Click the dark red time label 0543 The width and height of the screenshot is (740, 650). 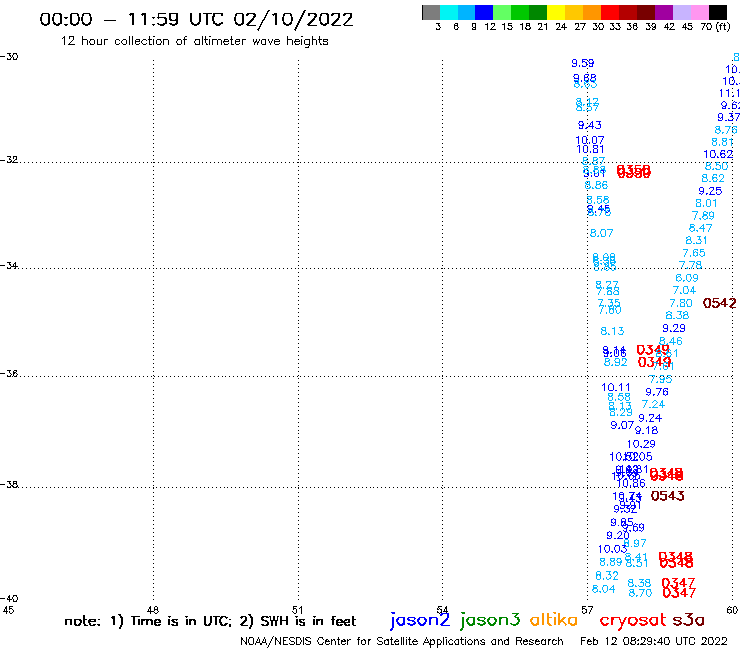point(667,496)
